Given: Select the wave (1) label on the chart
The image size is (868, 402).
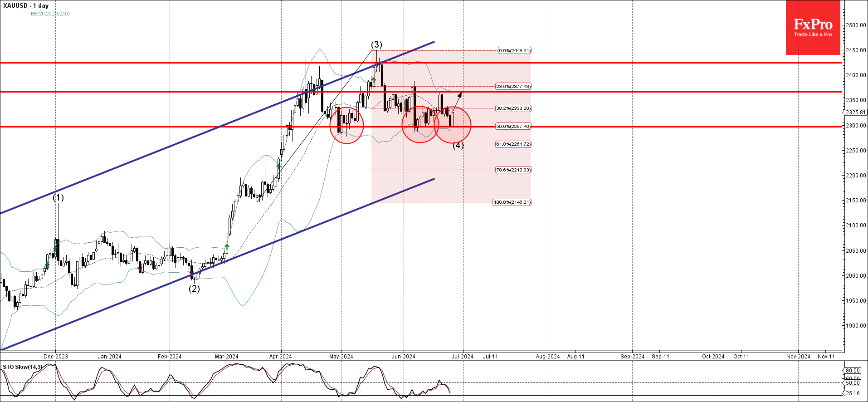Looking at the screenshot, I should [x=58, y=198].
